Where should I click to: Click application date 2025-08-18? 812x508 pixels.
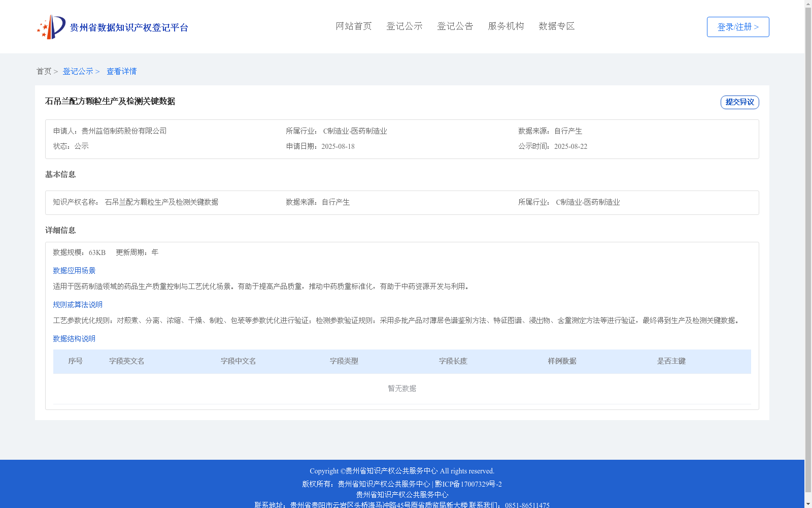coord(338,146)
